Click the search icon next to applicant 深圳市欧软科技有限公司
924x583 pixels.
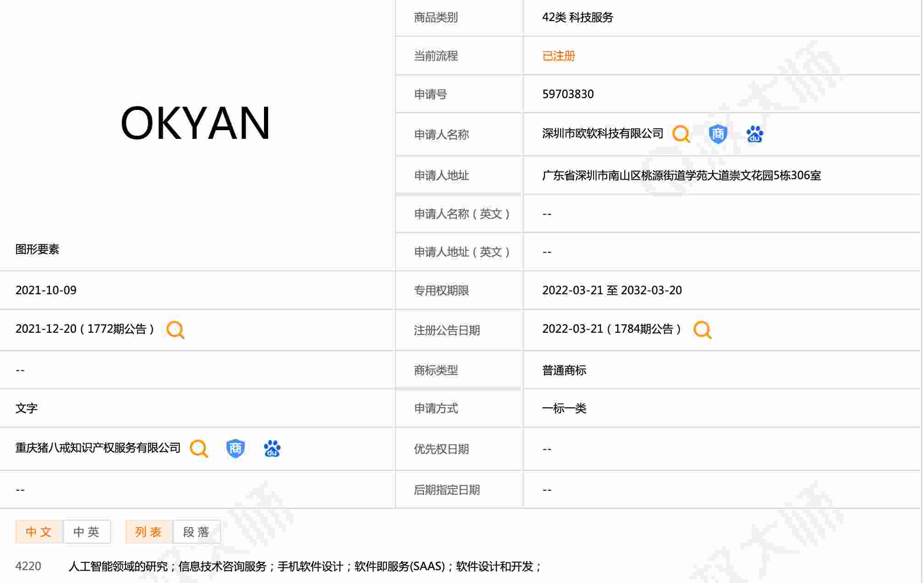pos(681,134)
